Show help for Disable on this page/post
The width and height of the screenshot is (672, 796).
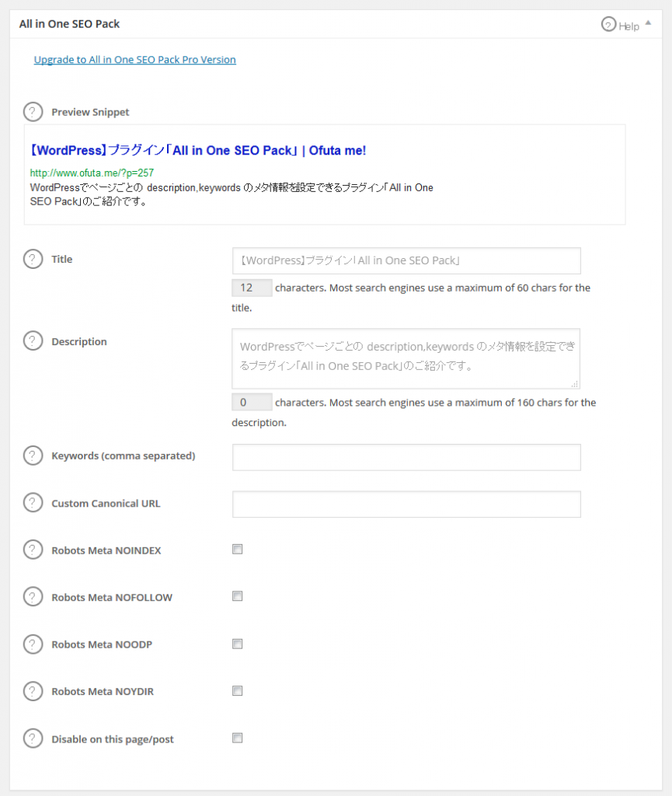33,738
